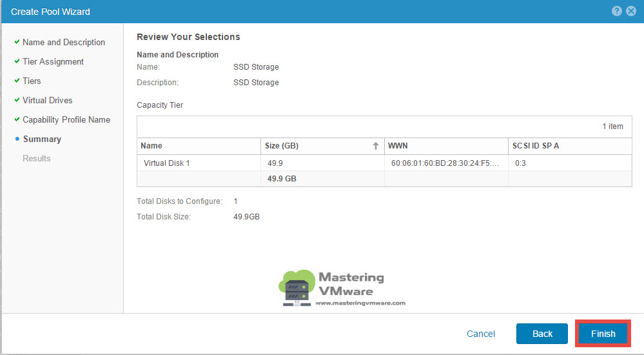The height and width of the screenshot is (355, 644).
Task: Click the Review Your Selections heading
Action: 188,37
